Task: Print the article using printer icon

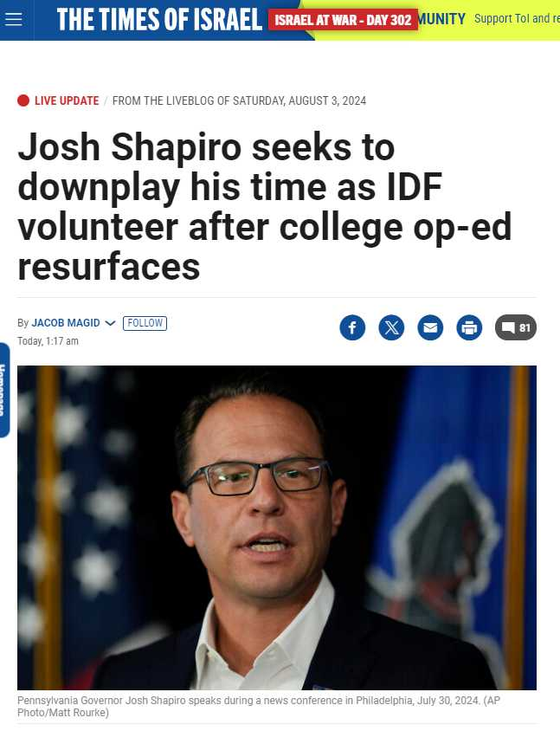Action: tap(469, 327)
